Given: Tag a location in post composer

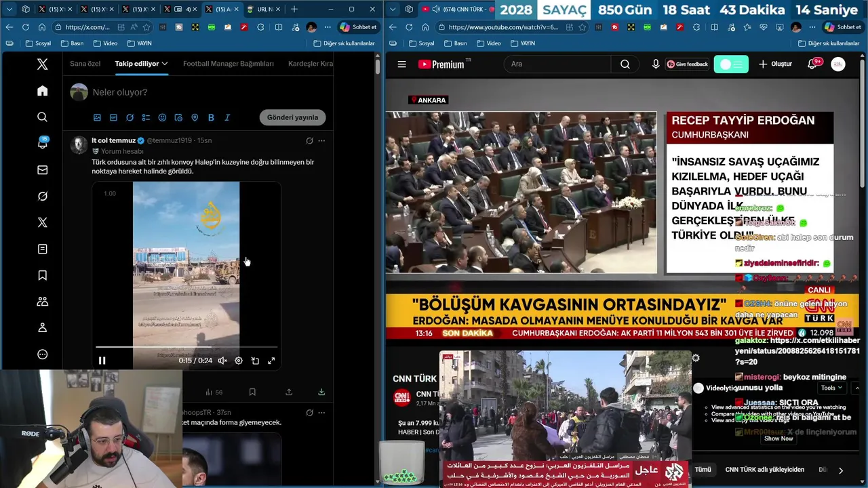Looking at the screenshot, I should [195, 117].
